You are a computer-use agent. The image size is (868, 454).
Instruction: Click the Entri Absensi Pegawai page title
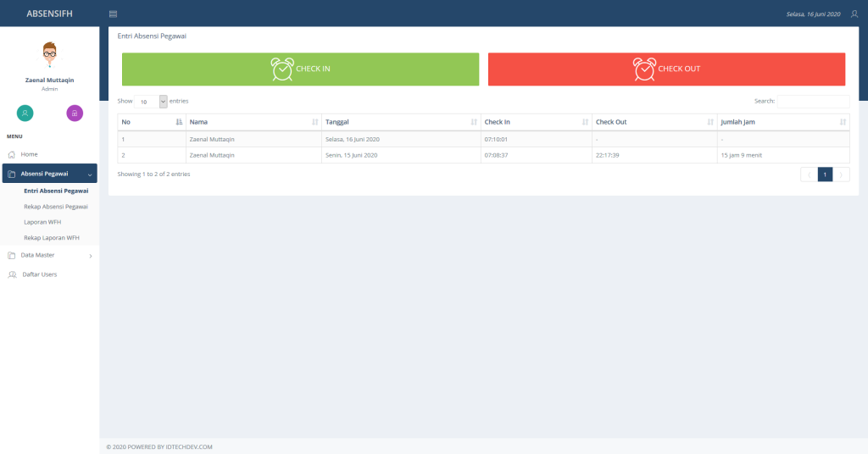click(152, 36)
